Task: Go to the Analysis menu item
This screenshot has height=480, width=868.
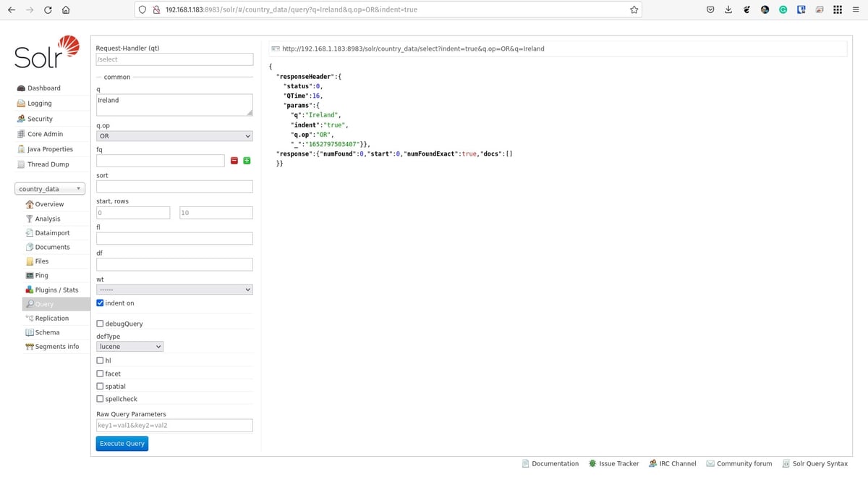Action: [47, 219]
